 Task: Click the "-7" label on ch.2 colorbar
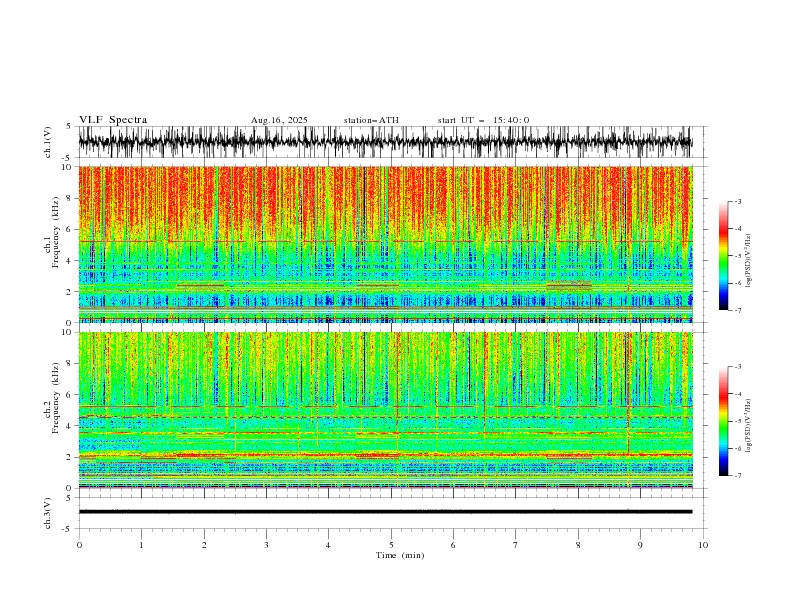pyautogui.click(x=738, y=476)
